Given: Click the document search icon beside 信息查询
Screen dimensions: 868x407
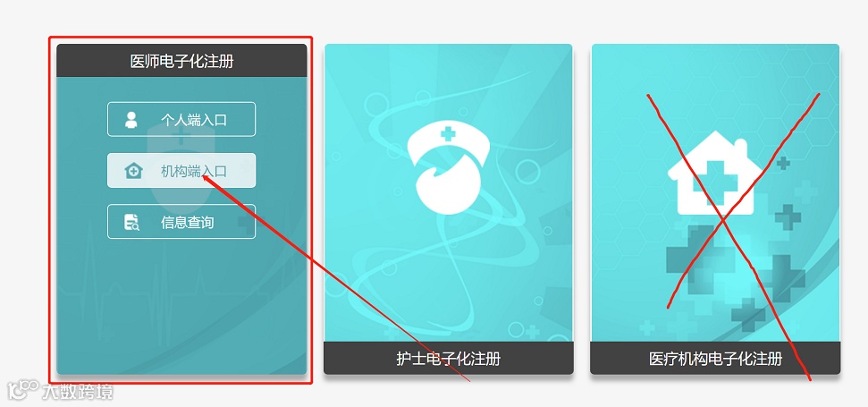Looking at the screenshot, I should point(131,222).
